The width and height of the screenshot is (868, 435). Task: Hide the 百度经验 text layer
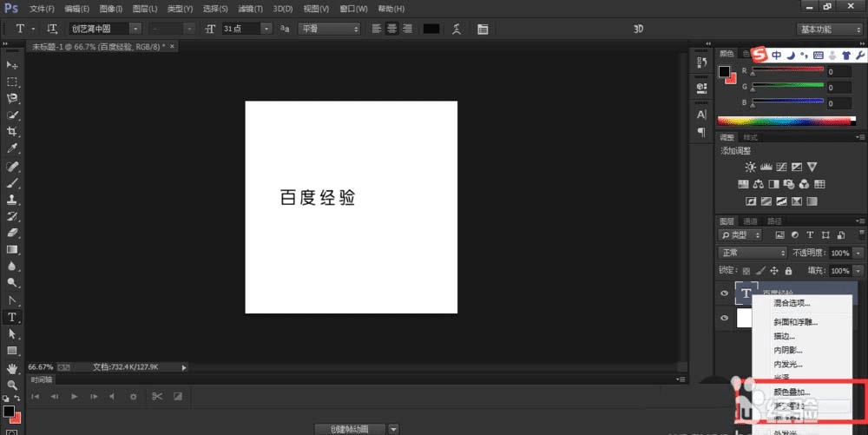click(724, 293)
